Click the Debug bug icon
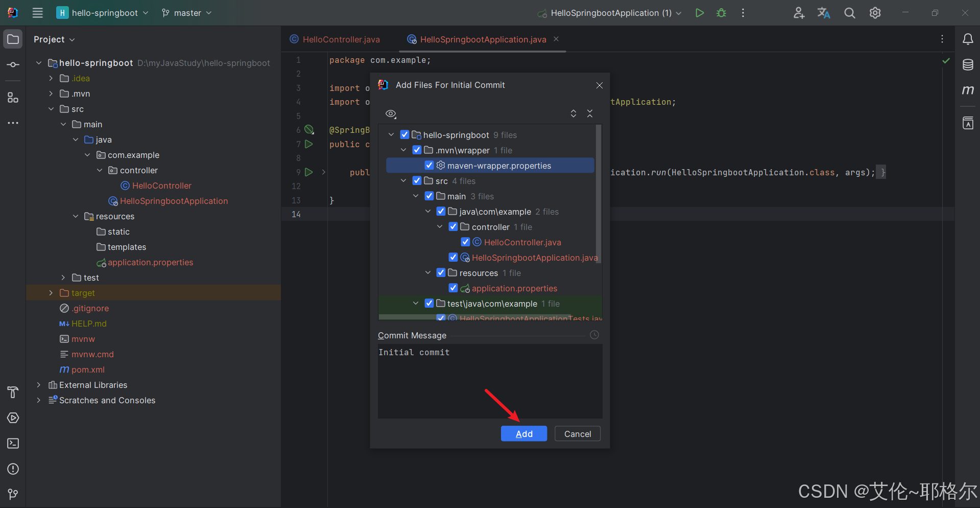The height and width of the screenshot is (508, 980). (x=721, y=13)
